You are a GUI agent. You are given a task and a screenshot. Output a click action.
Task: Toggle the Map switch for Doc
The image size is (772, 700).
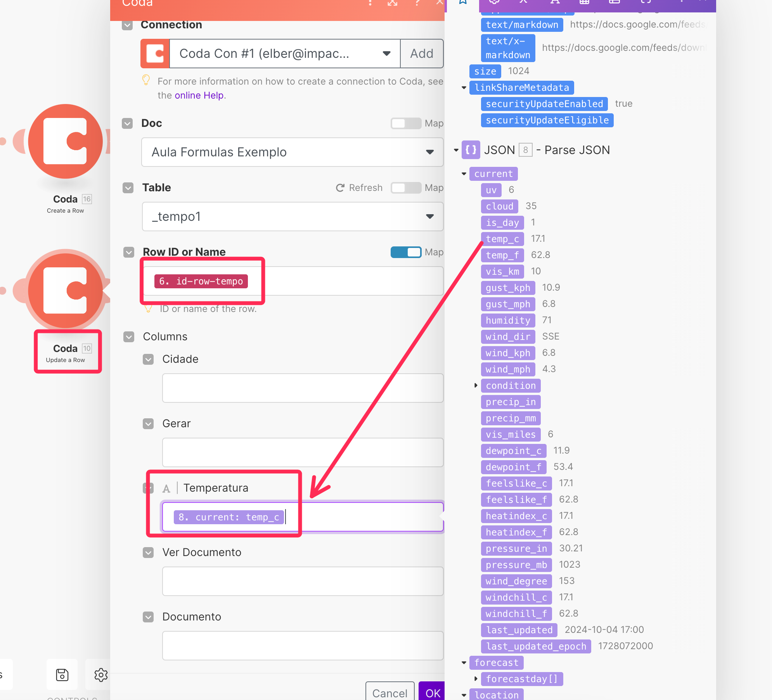(405, 123)
